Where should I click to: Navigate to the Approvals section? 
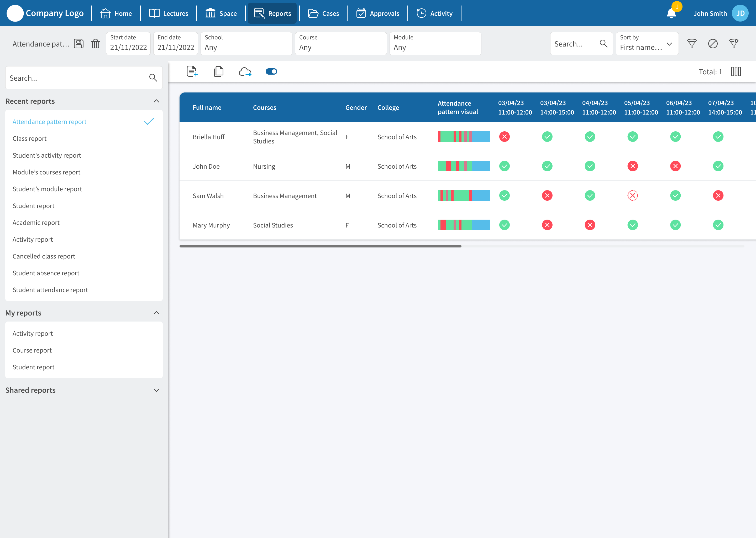[x=378, y=13]
